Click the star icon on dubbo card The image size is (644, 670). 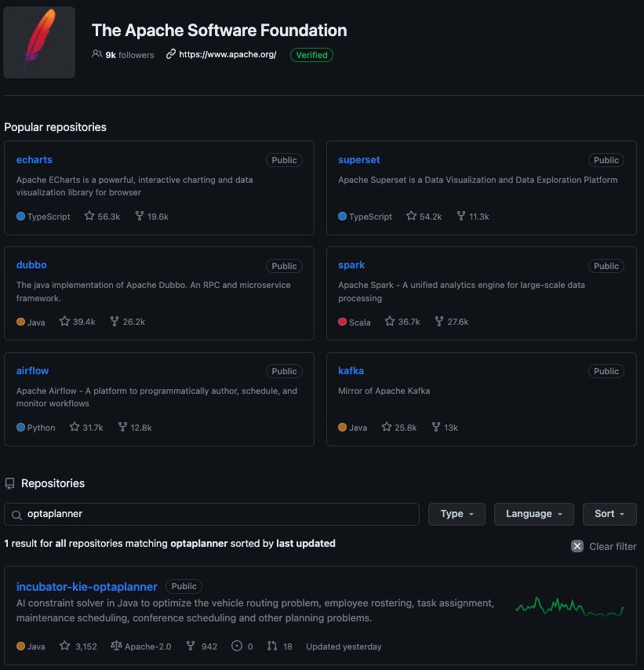click(64, 321)
